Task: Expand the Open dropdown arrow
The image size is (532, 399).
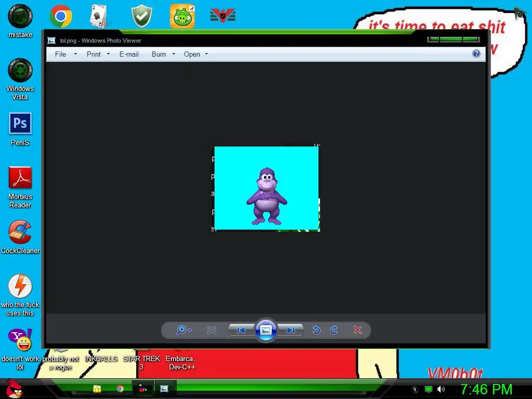Action: pos(206,54)
